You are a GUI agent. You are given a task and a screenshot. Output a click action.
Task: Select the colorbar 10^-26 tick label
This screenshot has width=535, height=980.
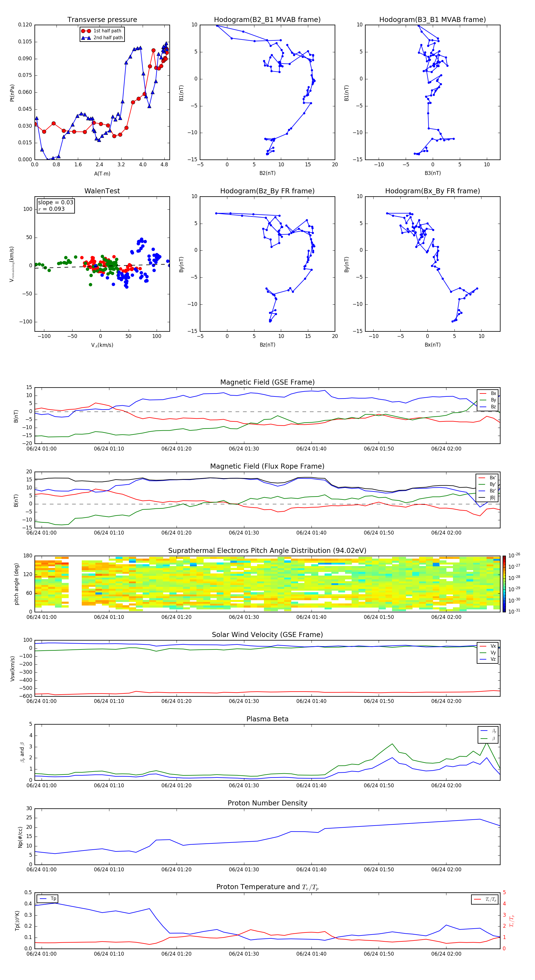514,555
